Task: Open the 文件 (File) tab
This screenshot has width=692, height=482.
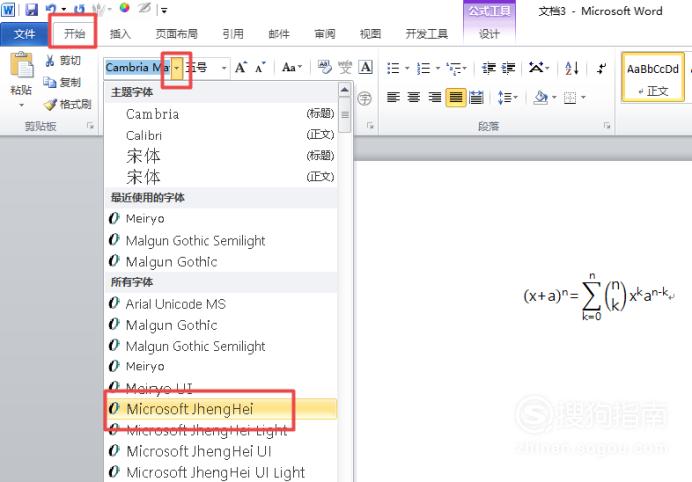Action: tap(24, 34)
